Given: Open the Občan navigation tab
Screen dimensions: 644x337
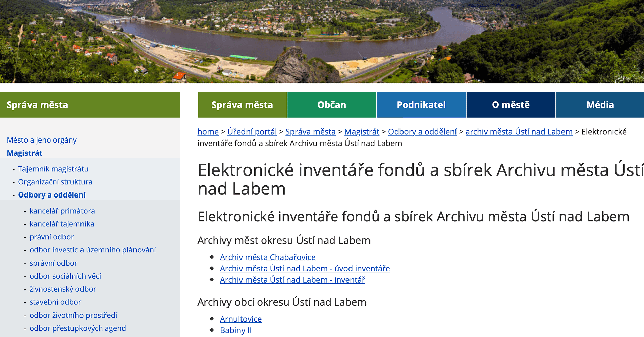Looking at the screenshot, I should 332,105.
